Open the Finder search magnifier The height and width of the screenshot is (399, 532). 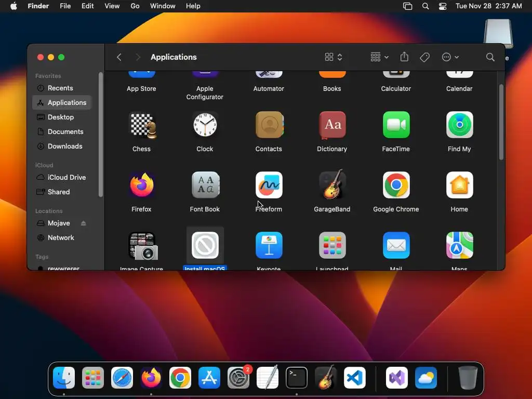coord(490,57)
